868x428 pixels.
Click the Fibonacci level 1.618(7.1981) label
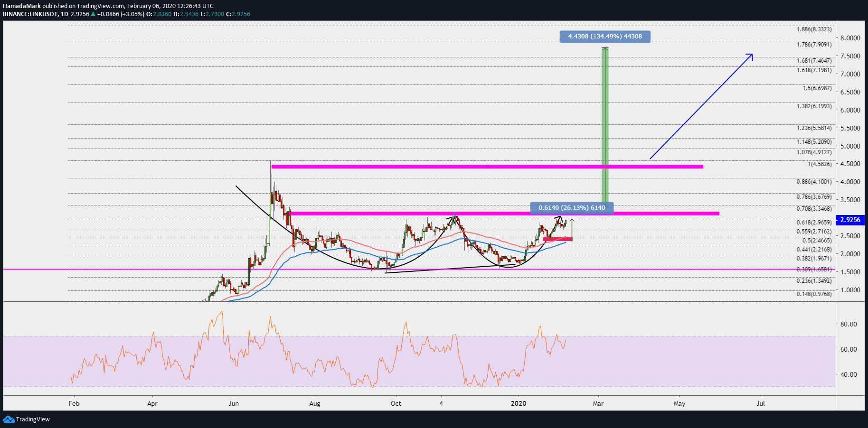(814, 70)
